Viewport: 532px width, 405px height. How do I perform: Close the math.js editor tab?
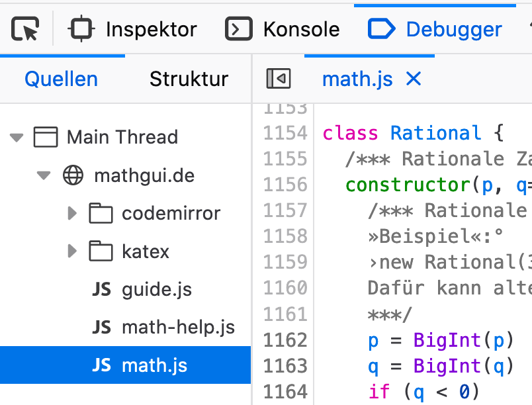click(414, 79)
